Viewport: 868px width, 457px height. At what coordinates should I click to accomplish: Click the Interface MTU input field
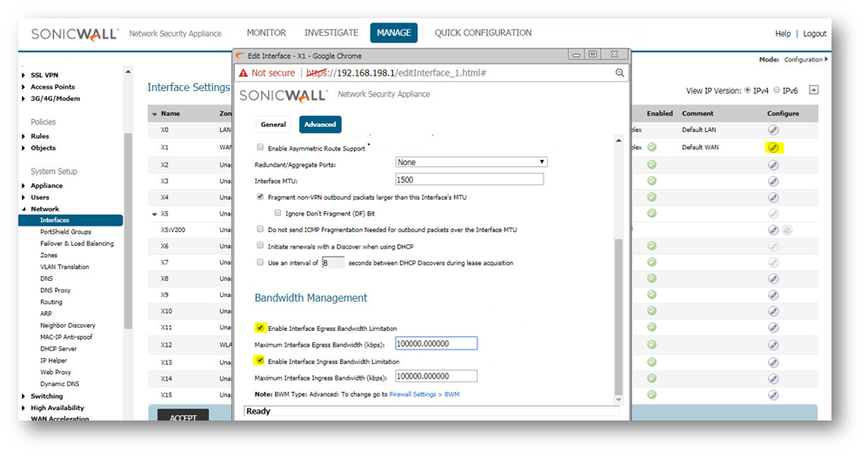pyautogui.click(x=469, y=180)
